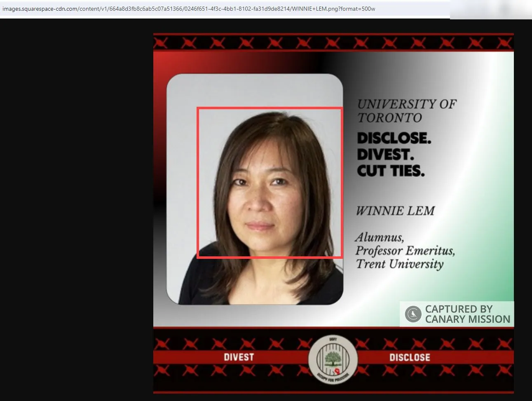Click the portrait photo inside the red box
The height and width of the screenshot is (401, 532).
(x=270, y=183)
